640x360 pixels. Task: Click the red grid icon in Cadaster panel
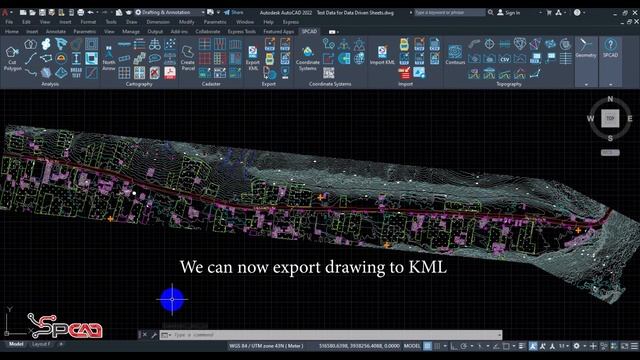point(204,59)
